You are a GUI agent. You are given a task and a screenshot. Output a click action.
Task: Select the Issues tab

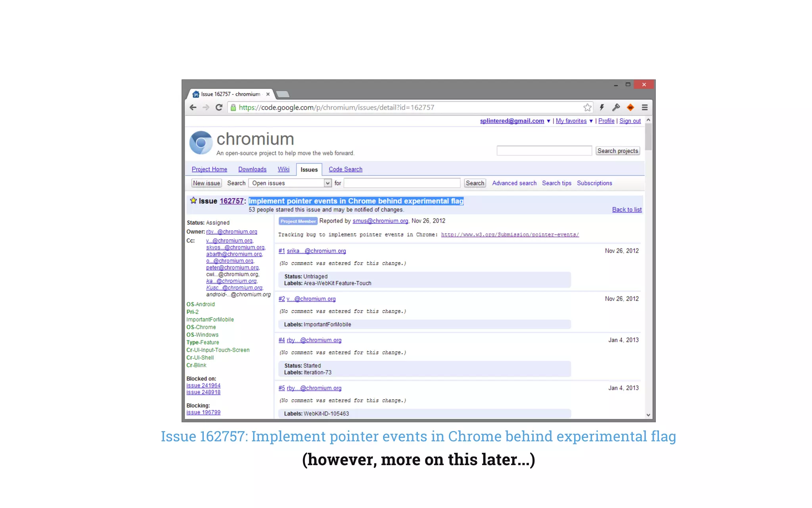point(309,169)
